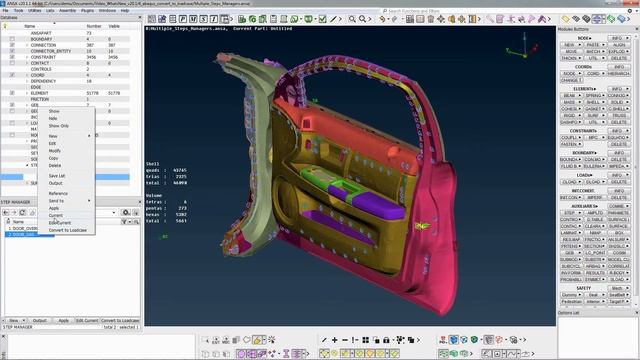Choose Edit Current in context menu

pos(60,223)
